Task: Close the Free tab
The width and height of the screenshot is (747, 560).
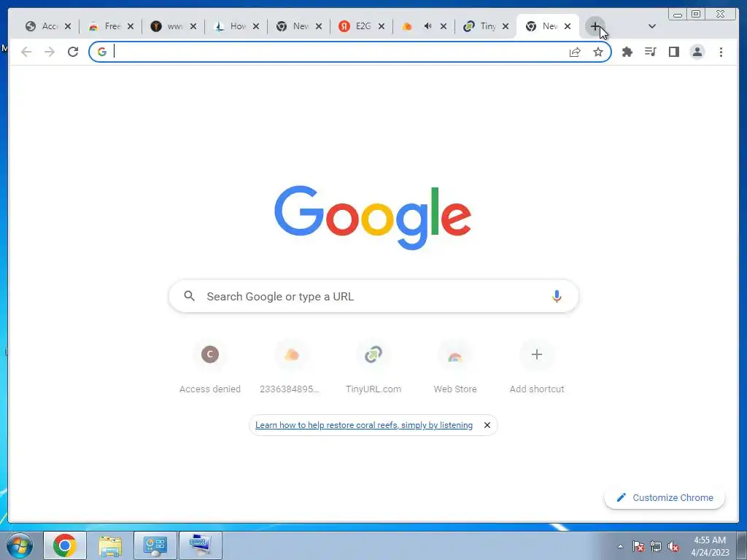Action: (x=131, y=26)
